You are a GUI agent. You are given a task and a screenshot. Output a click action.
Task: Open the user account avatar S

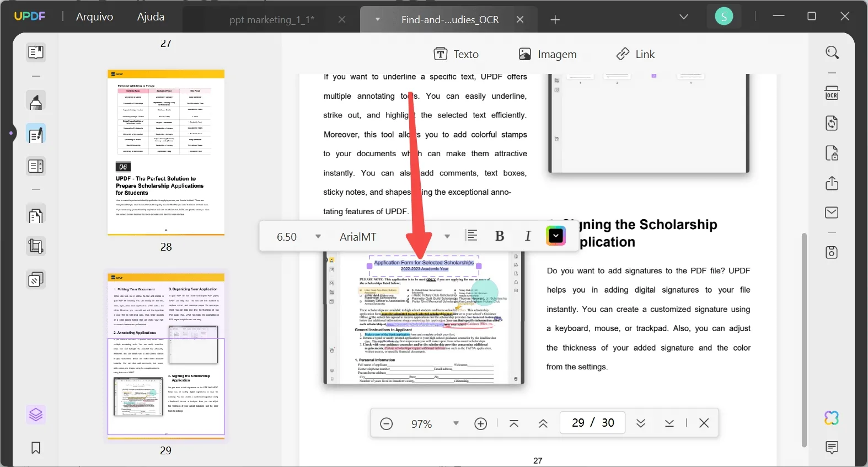724,17
